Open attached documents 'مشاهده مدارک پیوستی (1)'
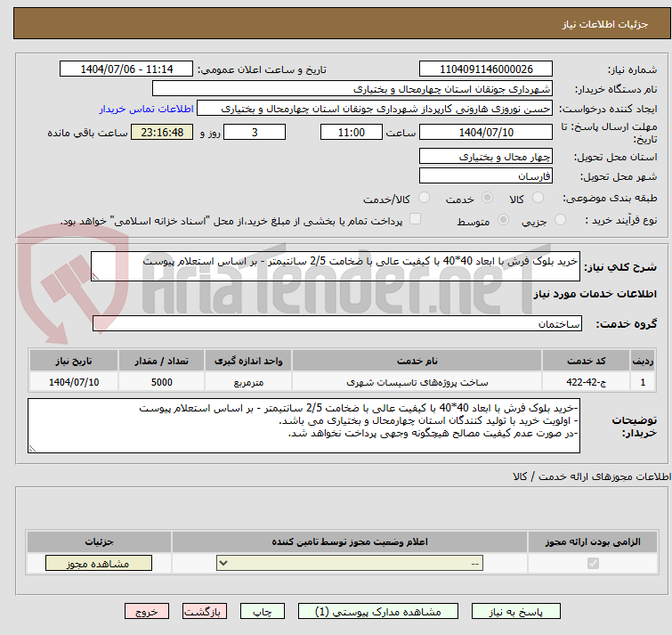Viewport: 672px width, 635px height. (379, 612)
